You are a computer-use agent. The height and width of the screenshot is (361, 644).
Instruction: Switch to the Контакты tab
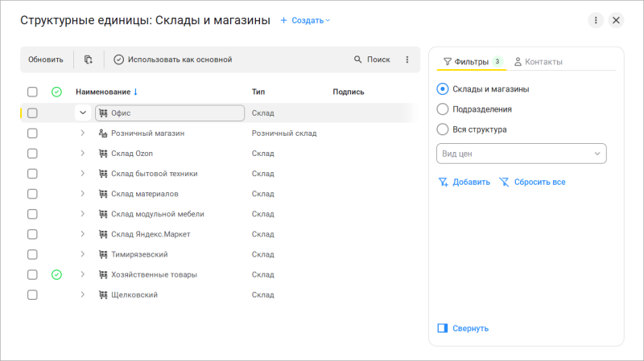point(538,62)
